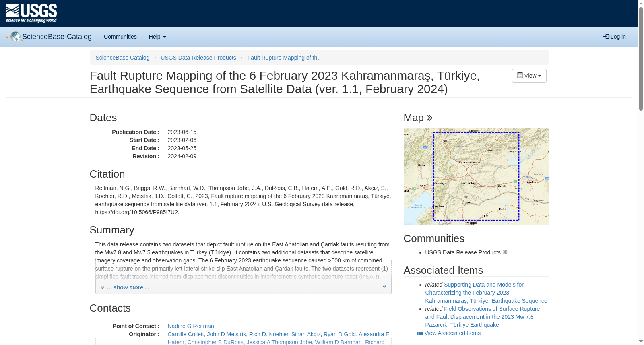The image size is (644, 345).
Task: Expand the Help dropdown menu
Action: pyautogui.click(x=157, y=37)
